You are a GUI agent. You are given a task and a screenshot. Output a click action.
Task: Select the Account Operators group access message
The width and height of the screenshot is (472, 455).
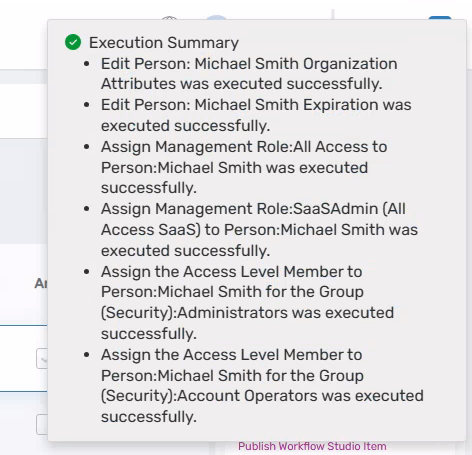(262, 386)
